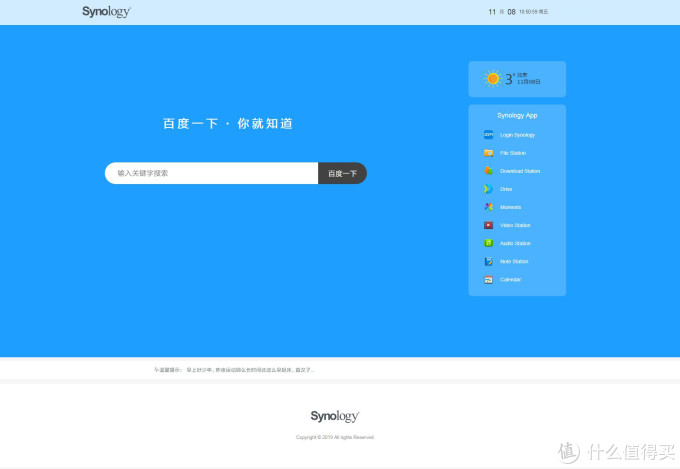
Task: Open the Audio Station music icon
Action: click(x=488, y=243)
